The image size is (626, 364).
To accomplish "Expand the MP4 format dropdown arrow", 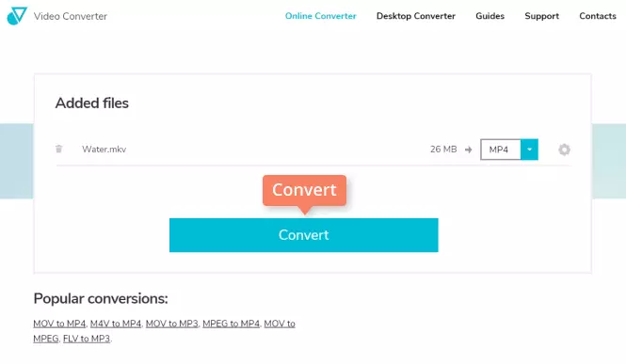I will [529, 150].
